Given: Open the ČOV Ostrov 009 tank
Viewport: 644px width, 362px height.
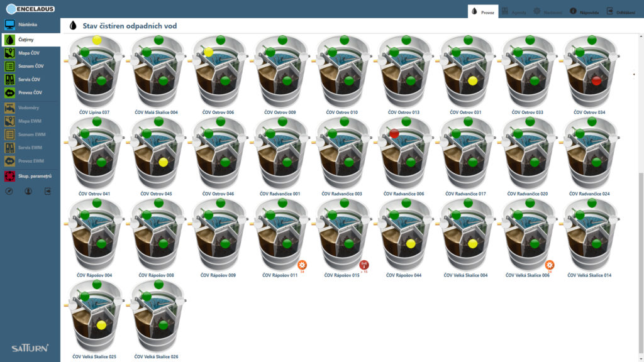Looking at the screenshot, I should point(280,72).
